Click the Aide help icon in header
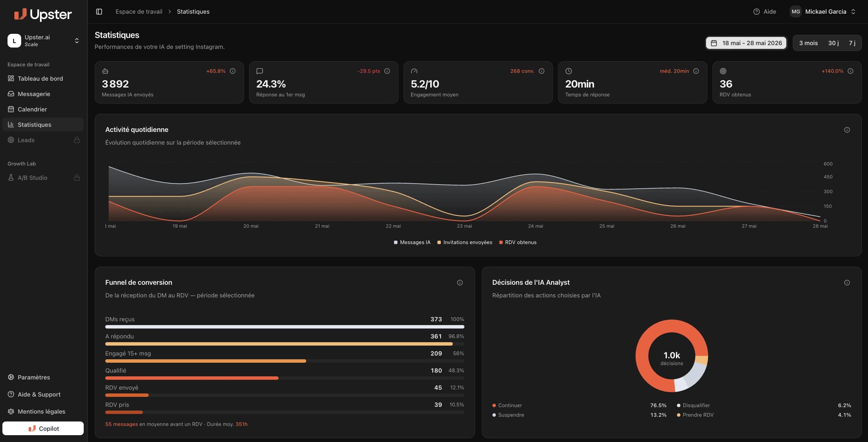The image size is (868, 442). 757,12
